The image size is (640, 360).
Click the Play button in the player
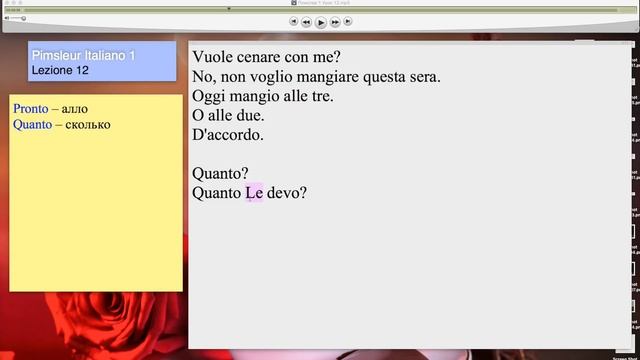pos(321,22)
